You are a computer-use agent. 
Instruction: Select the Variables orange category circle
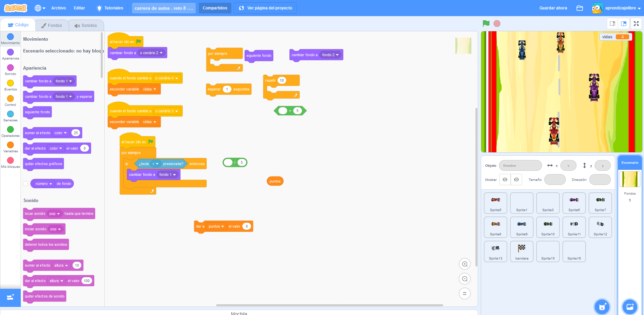click(x=10, y=145)
